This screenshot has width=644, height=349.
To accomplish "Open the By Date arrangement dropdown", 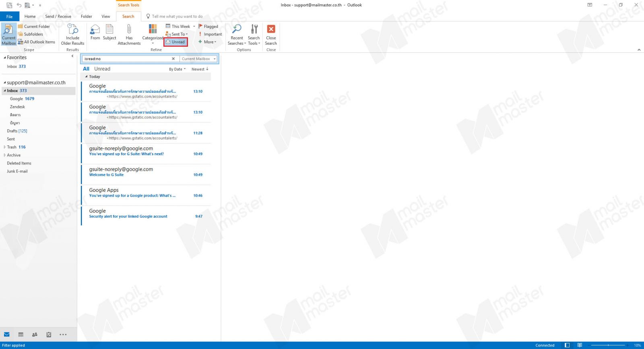I will 178,69.
